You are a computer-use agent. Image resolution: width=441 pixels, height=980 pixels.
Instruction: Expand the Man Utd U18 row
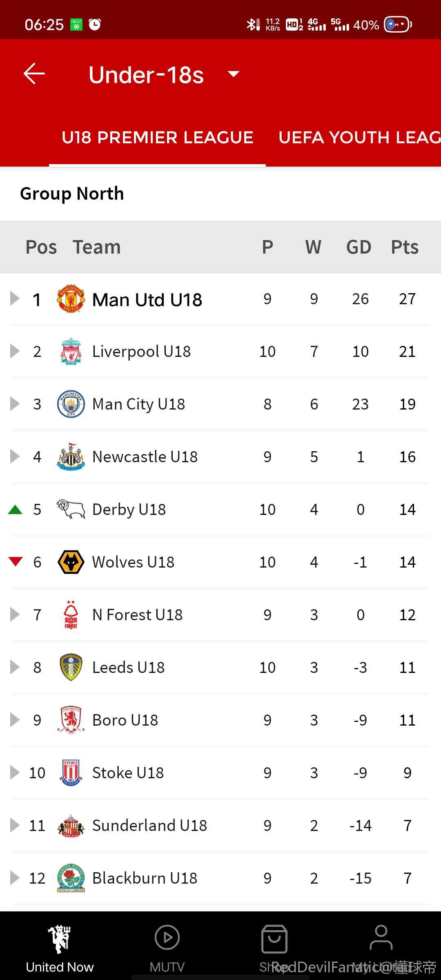(x=15, y=298)
